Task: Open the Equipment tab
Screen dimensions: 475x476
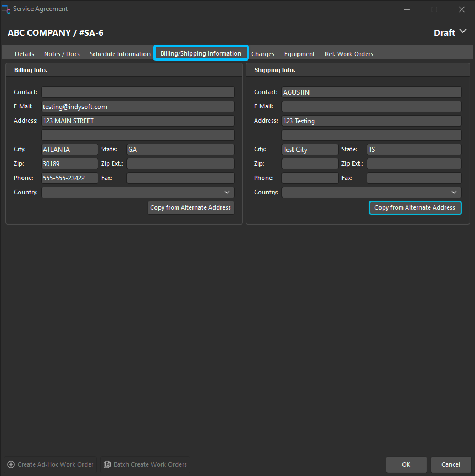Action: coord(300,54)
